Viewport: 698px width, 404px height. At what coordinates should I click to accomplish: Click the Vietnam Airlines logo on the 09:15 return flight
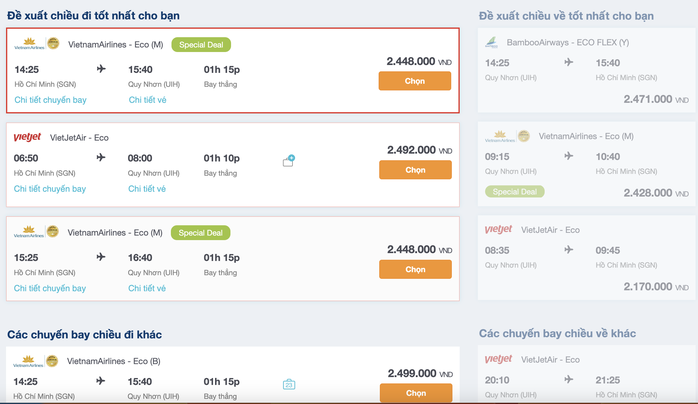[507, 136]
